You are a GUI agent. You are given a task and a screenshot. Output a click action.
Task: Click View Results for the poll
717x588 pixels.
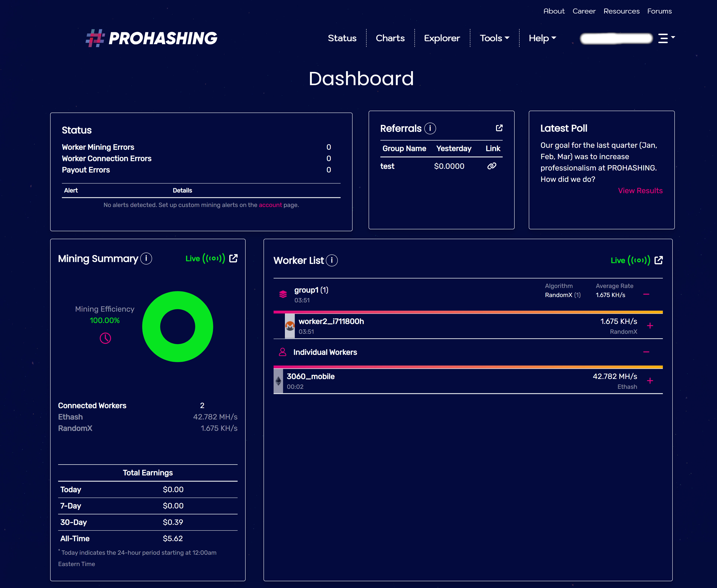pos(640,191)
